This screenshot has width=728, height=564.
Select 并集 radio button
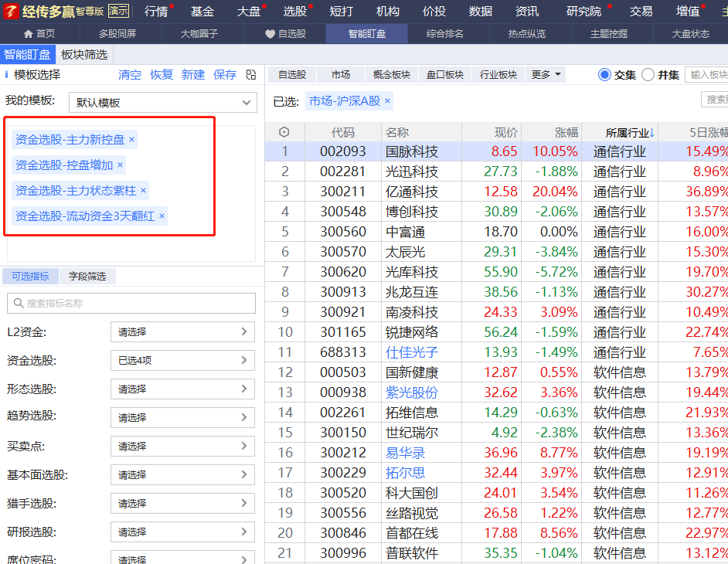point(648,75)
